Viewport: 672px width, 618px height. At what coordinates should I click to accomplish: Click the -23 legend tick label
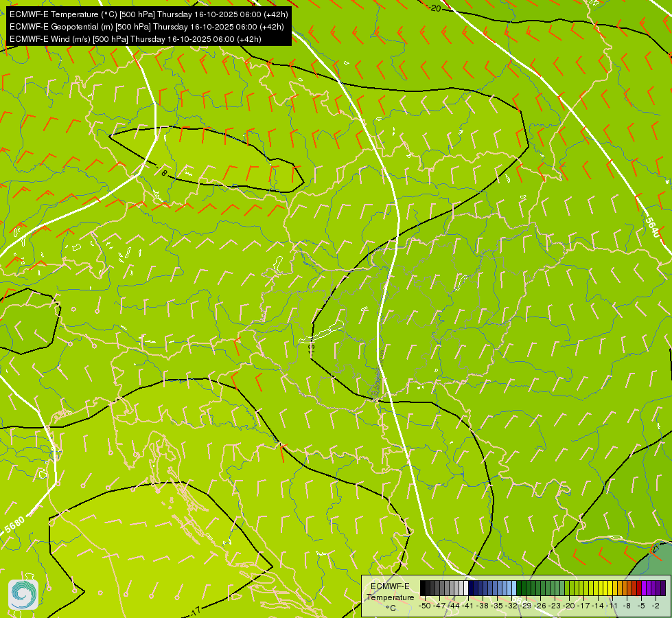pyautogui.click(x=555, y=606)
